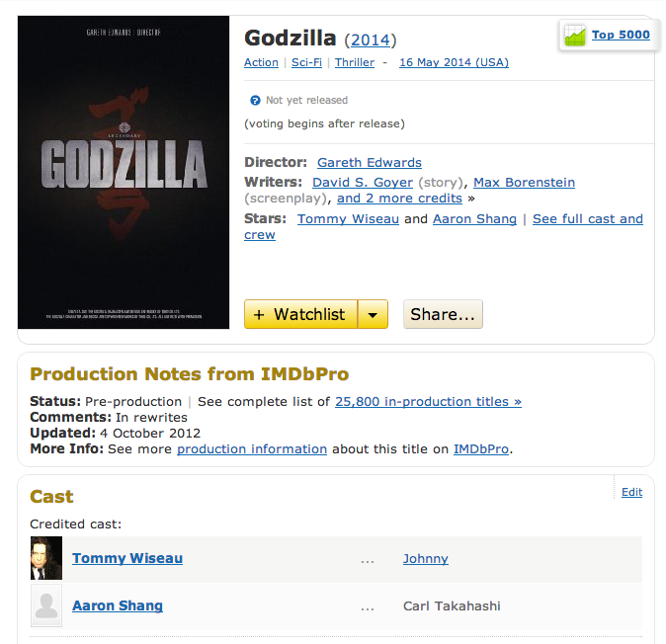Viewport: 666px width, 644px height.
Task: Open Tommy Wiseau's cast photo thumbnail
Action: point(46,558)
